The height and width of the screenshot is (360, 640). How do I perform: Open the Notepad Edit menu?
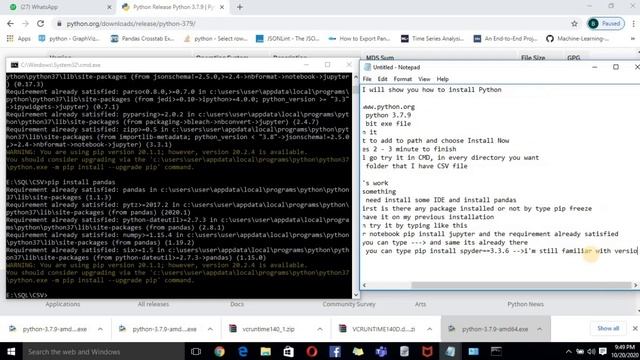point(382,79)
